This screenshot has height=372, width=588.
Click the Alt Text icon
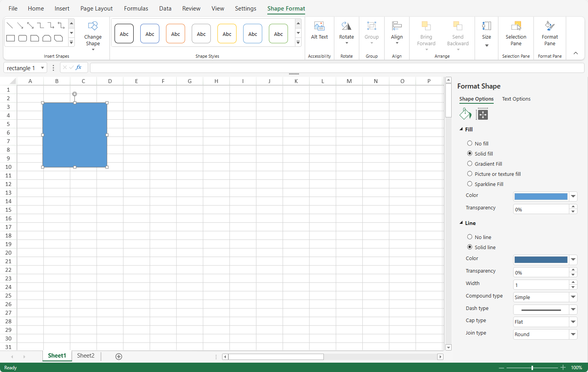click(x=319, y=27)
